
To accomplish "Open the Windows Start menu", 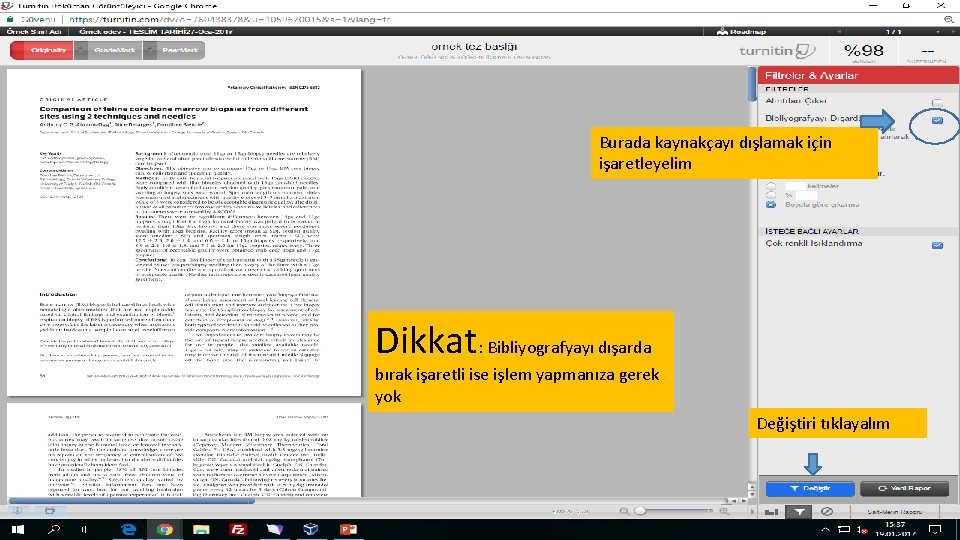I will [17, 530].
